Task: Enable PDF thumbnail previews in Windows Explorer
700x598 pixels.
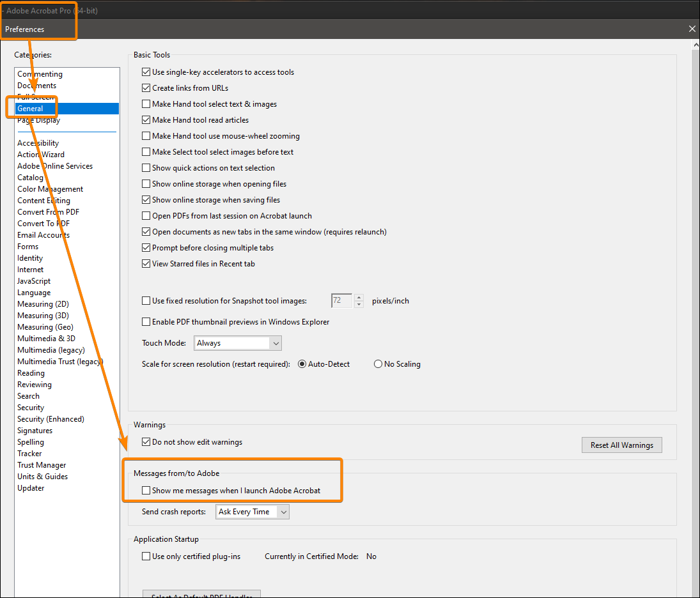Action: tap(146, 322)
